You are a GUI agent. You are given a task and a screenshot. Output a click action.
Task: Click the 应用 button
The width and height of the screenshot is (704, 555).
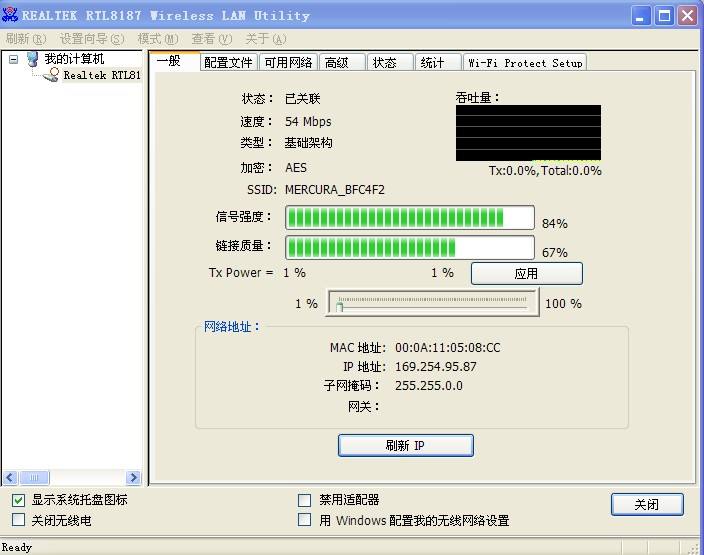pyautogui.click(x=527, y=273)
